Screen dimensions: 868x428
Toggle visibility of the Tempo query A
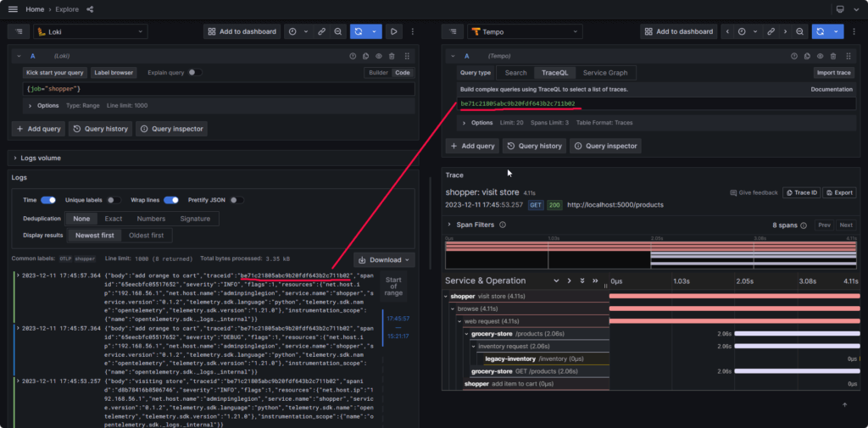pyautogui.click(x=820, y=56)
